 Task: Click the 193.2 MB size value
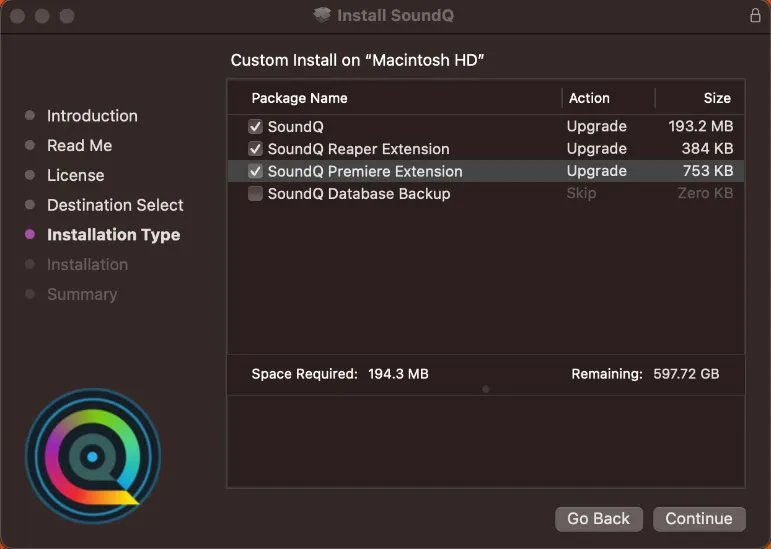pyautogui.click(x=700, y=126)
